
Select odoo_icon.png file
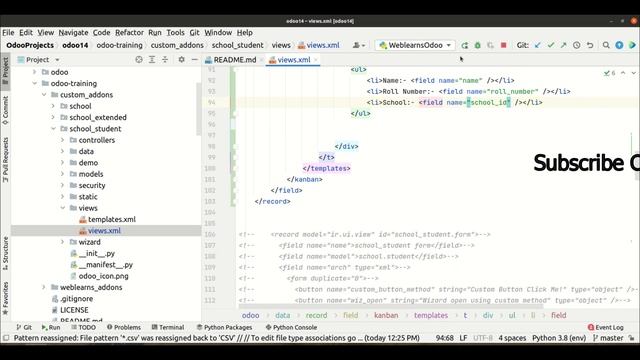103,276
